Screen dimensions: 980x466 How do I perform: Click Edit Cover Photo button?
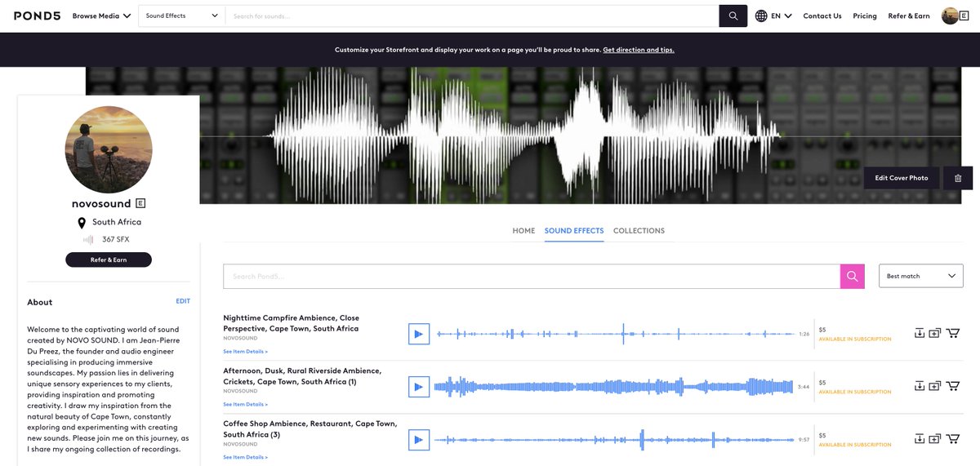tap(902, 178)
